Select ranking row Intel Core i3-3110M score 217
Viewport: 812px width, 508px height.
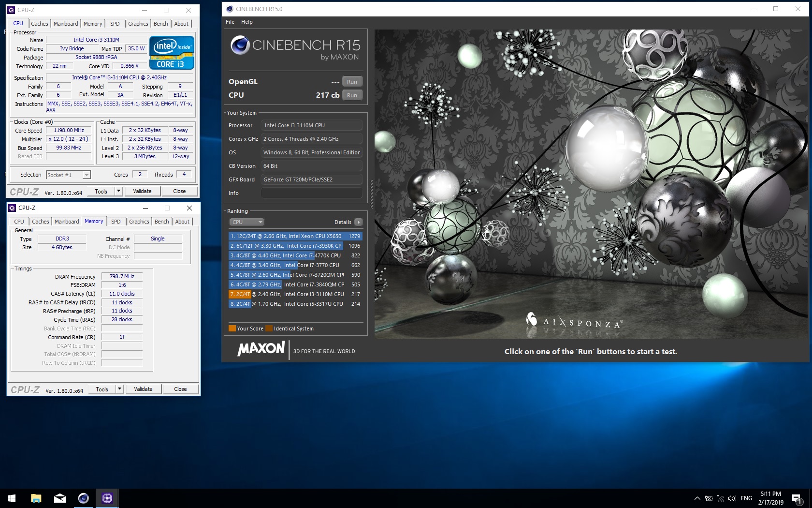(295, 294)
